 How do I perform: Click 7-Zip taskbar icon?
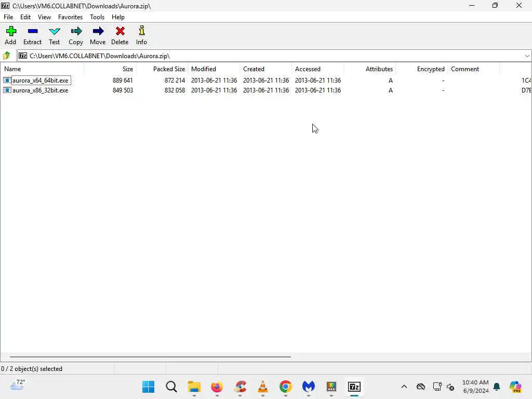point(354,387)
